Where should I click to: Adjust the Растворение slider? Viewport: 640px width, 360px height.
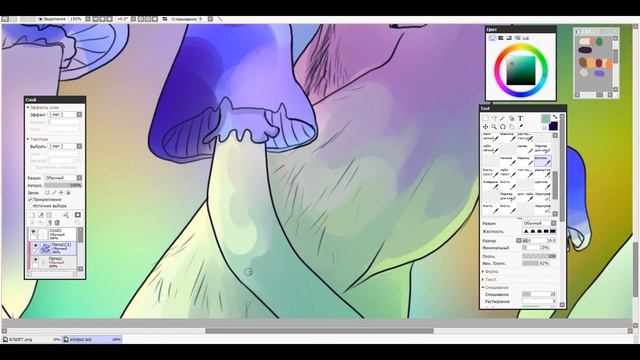tap(539, 301)
